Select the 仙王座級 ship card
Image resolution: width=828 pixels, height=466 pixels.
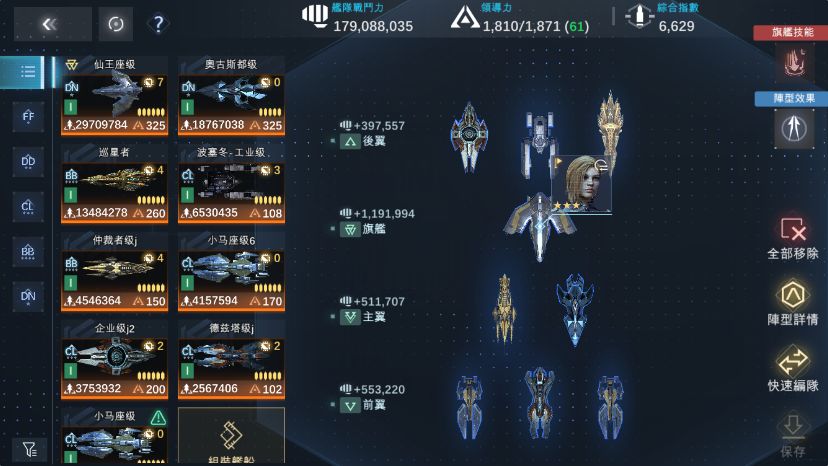click(115, 96)
